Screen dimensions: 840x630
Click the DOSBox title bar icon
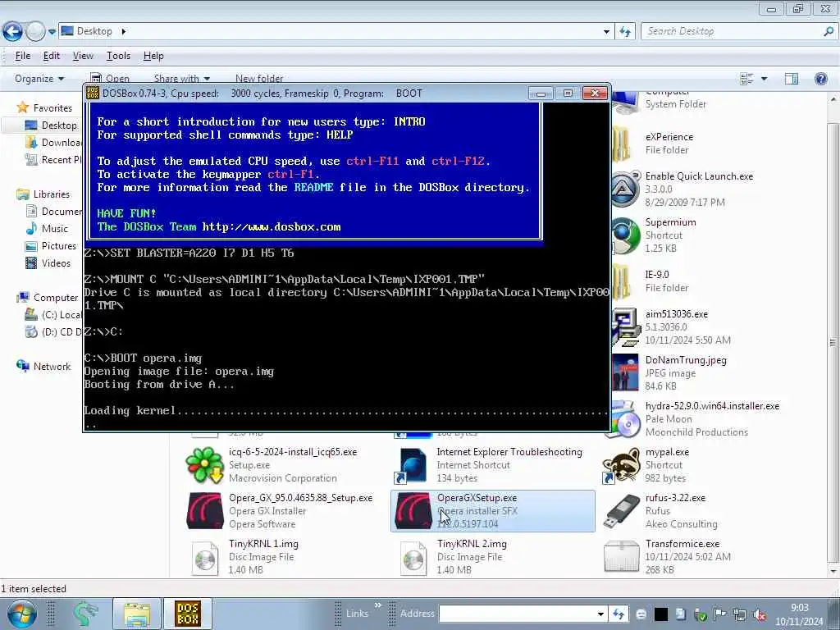tap(93, 94)
